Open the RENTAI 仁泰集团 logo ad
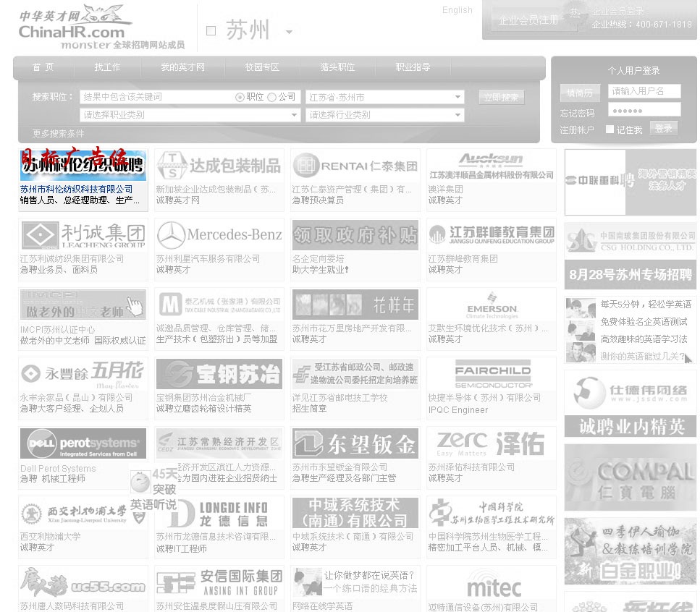Viewport: 700px width, 612px height. pyautogui.click(x=355, y=166)
